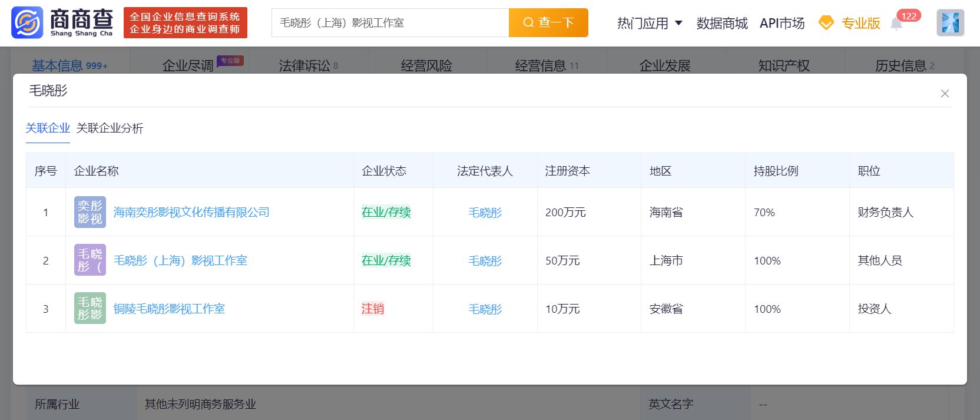The height and width of the screenshot is (420, 980).
Task: Open 数据商城 in top navigation
Action: point(722,23)
